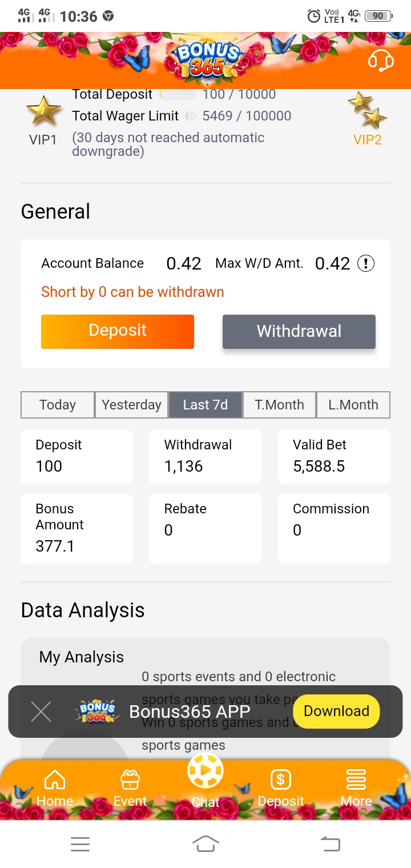Open the More menu icon

[x=356, y=787]
